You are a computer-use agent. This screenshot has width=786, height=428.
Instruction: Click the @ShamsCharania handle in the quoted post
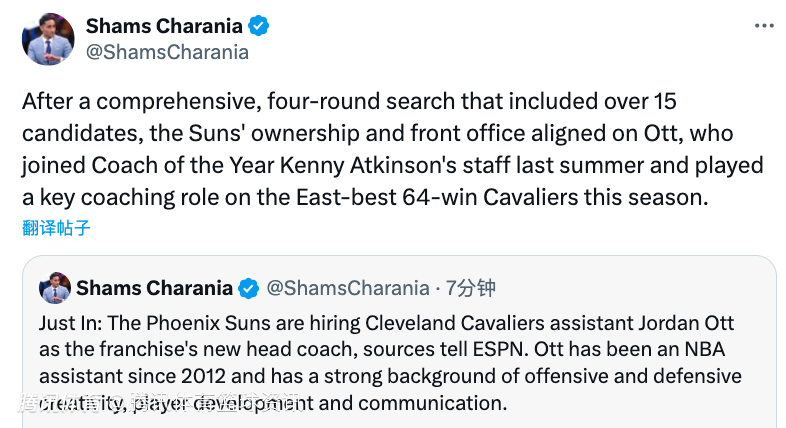347,289
